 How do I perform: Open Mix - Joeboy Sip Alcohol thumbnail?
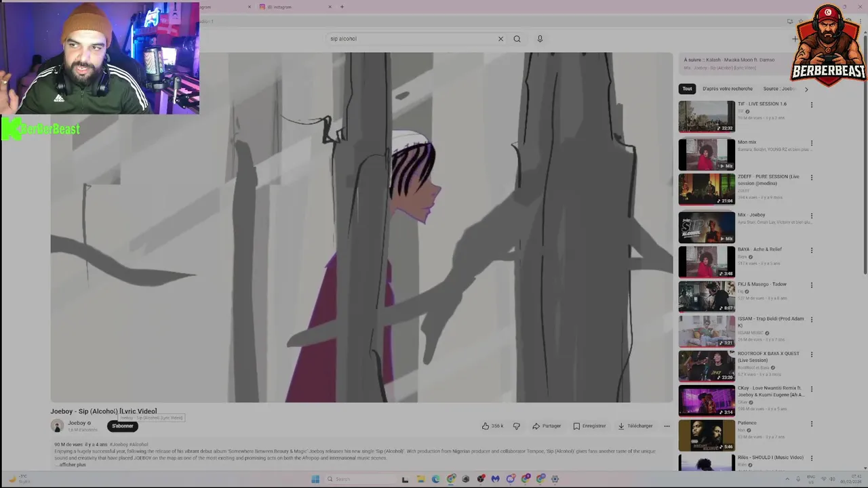tap(707, 228)
